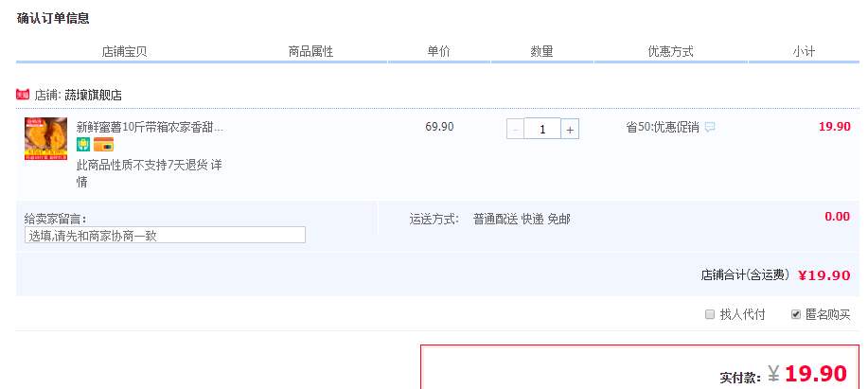The image size is (868, 389).
Task: Click the quantity input showing 1
Action: click(542, 129)
